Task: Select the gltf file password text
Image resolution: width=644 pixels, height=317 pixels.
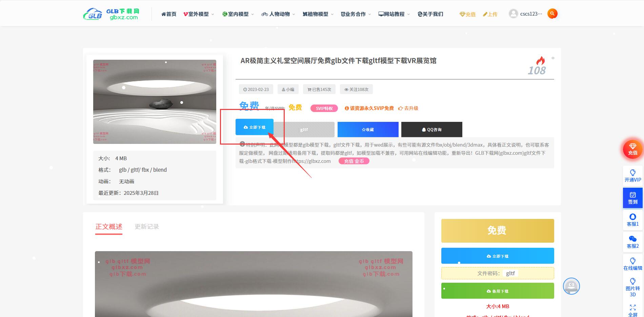Action: pos(510,273)
